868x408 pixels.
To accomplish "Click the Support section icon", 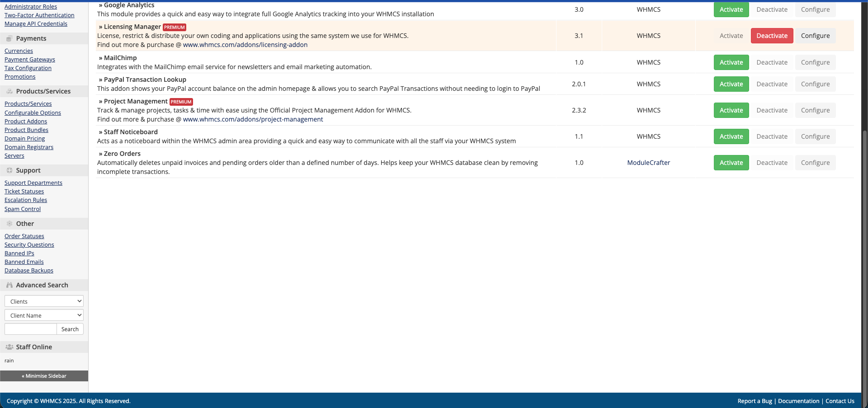I will (x=9, y=171).
